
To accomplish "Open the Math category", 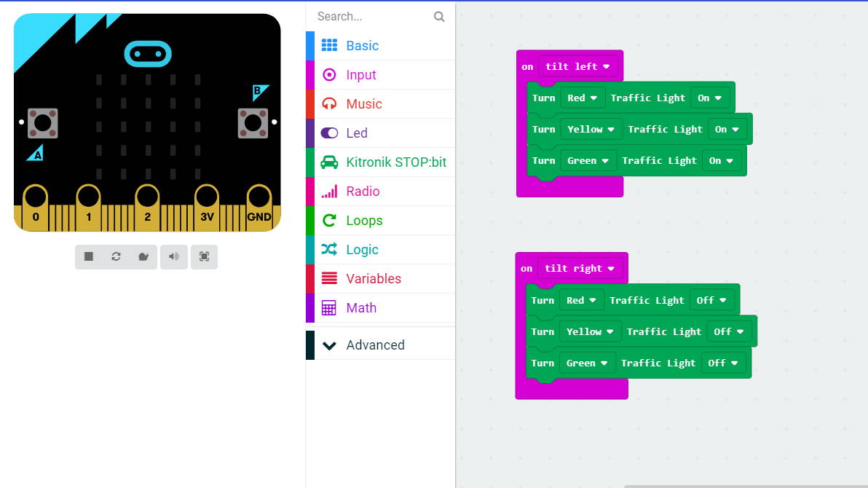I will [x=380, y=308].
